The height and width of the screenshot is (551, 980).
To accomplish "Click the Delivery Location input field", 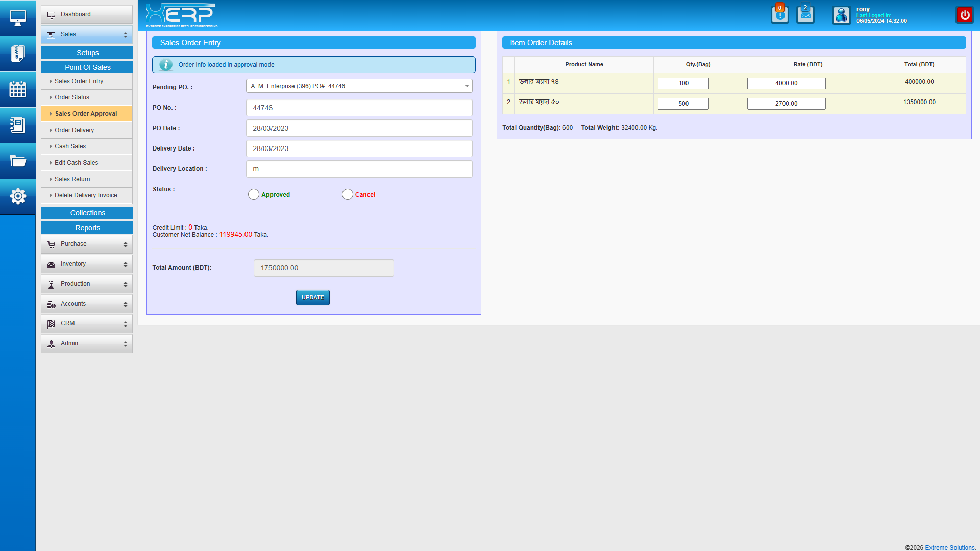I will [359, 169].
